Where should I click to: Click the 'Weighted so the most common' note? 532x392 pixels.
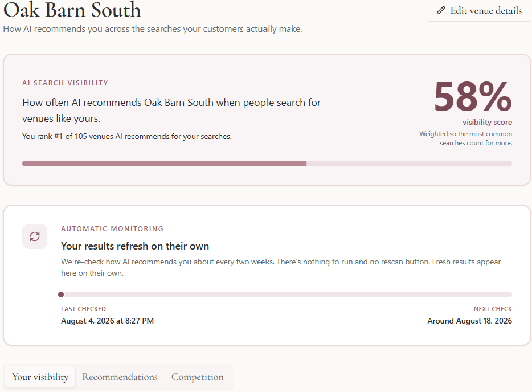pyautogui.click(x=465, y=138)
